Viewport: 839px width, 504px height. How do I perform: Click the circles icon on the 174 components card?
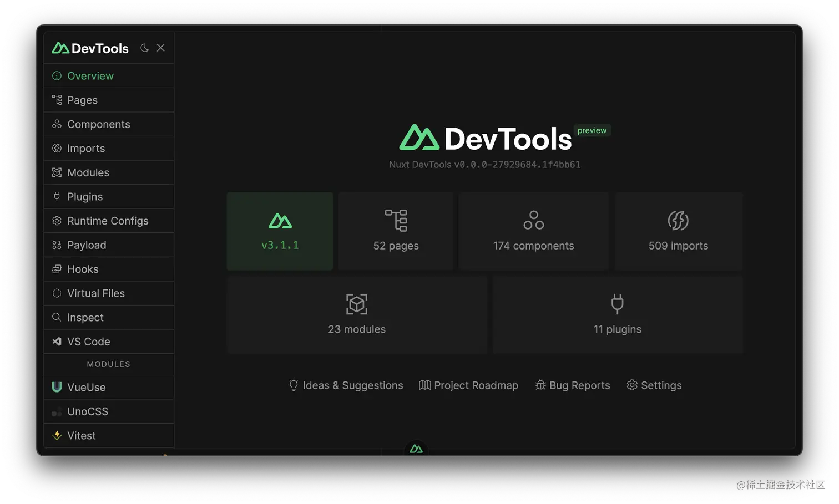534,220
